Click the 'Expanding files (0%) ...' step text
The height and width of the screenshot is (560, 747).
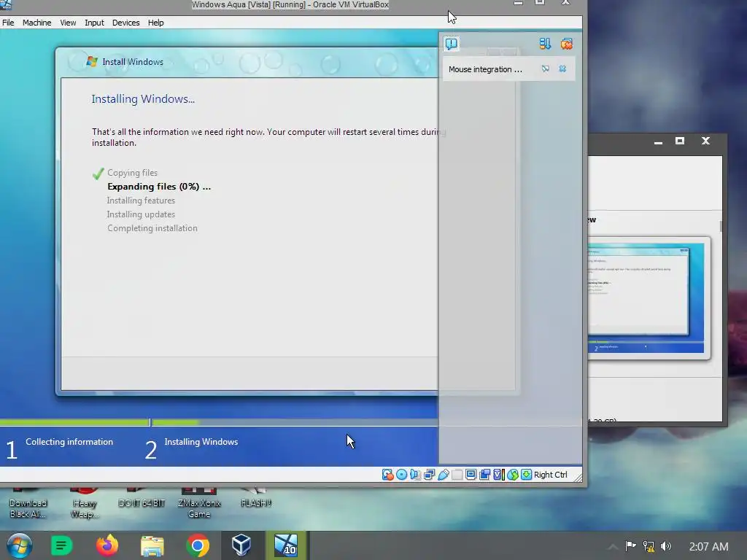[159, 187]
